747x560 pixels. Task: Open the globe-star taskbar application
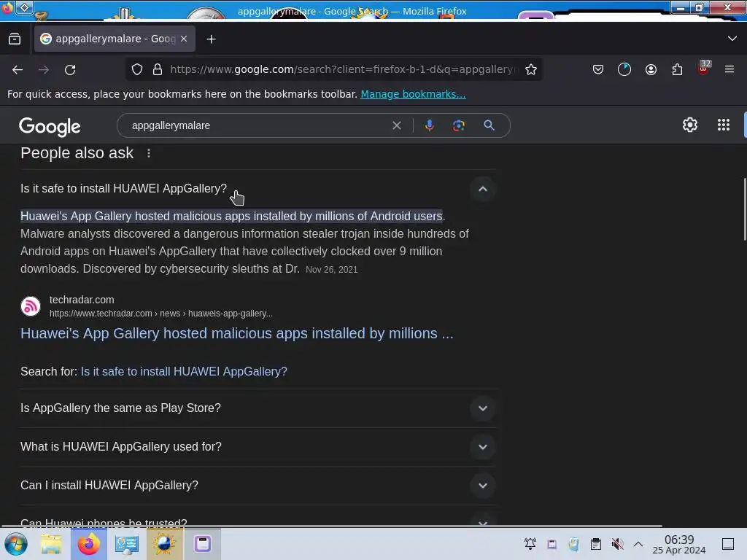[164, 544]
